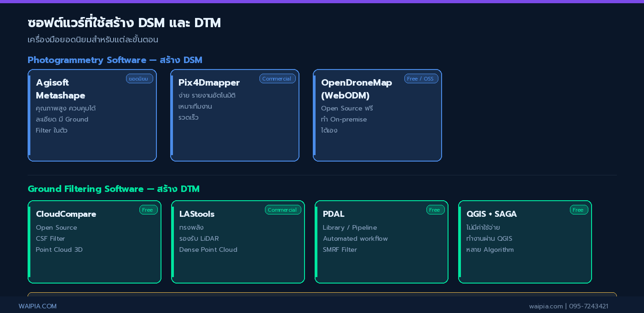The width and height of the screenshot is (644, 313).
Task: Open the WAIPIA.COM footer link
Action: coord(38,306)
